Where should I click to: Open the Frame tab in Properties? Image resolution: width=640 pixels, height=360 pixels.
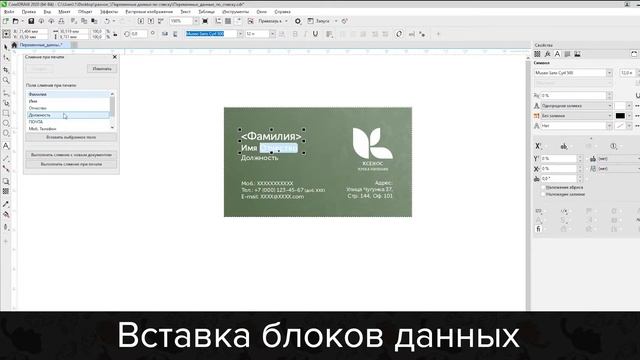578,54
